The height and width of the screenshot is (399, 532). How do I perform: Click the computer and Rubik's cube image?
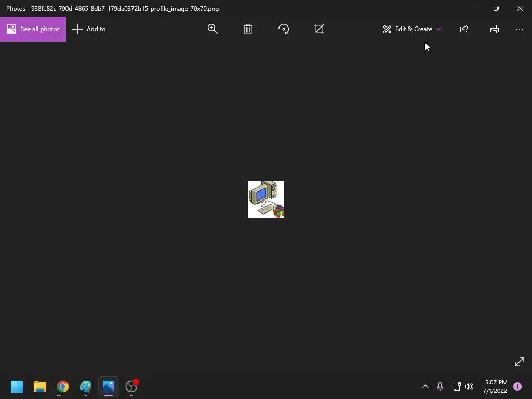pos(266,199)
